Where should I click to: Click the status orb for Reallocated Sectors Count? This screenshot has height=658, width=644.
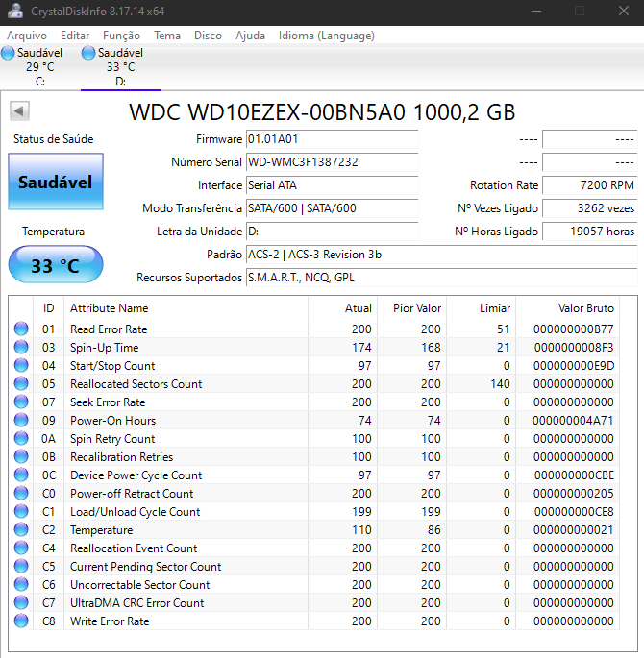[x=21, y=383]
